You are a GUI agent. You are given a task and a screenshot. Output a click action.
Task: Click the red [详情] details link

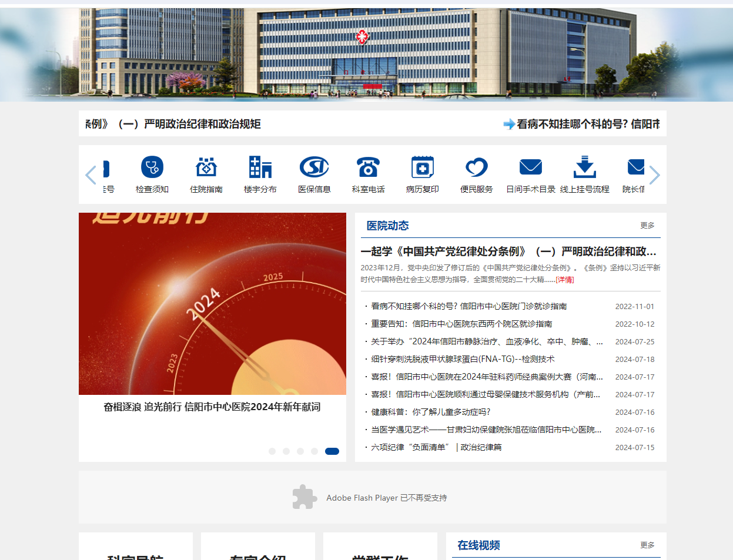coord(565,280)
